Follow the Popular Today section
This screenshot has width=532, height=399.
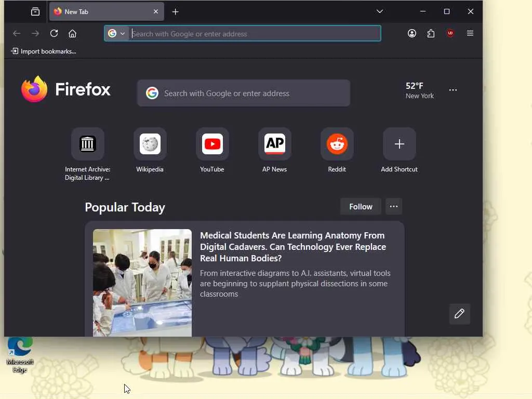tap(361, 207)
